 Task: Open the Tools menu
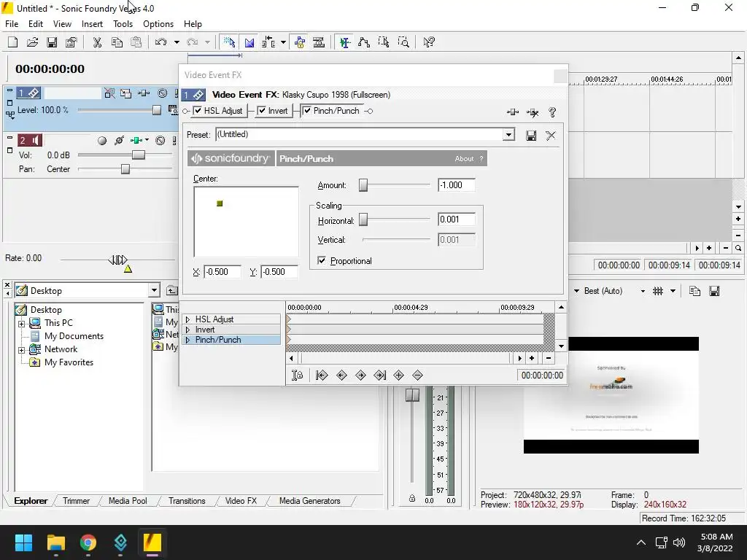(123, 24)
